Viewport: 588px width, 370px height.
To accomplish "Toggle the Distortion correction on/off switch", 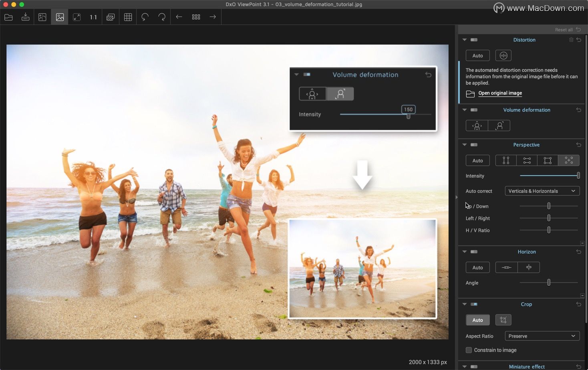I will coord(474,40).
